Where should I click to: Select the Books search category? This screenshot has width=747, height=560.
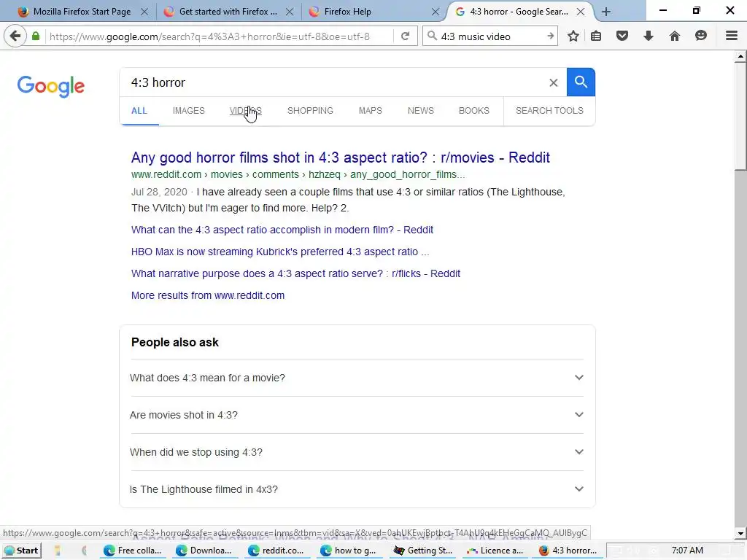[474, 111]
